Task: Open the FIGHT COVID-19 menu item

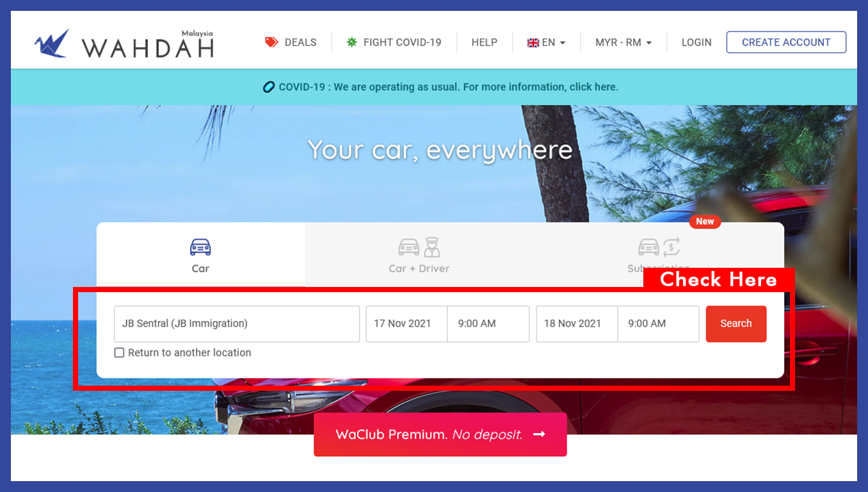Action: (x=394, y=43)
